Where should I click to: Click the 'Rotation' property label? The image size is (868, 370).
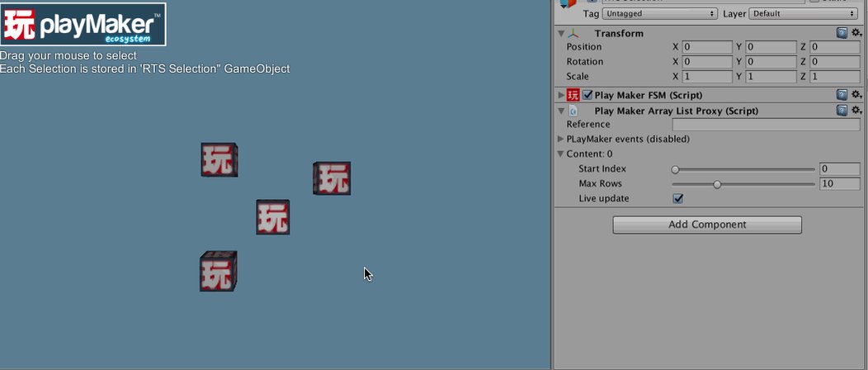coord(584,62)
